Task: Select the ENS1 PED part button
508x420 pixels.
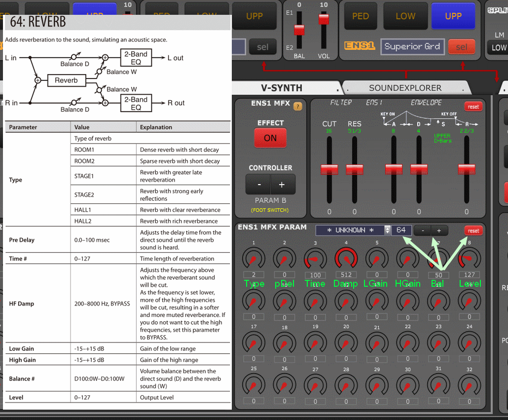Action: pos(361,16)
